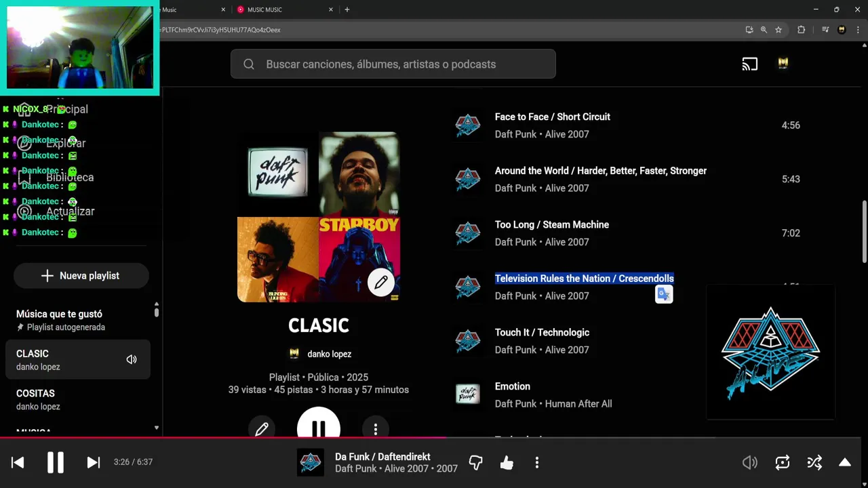Screen dimensions: 868x488
Task: Click the speaker icon on CLASIC sidebar entry
Action: click(x=132, y=360)
